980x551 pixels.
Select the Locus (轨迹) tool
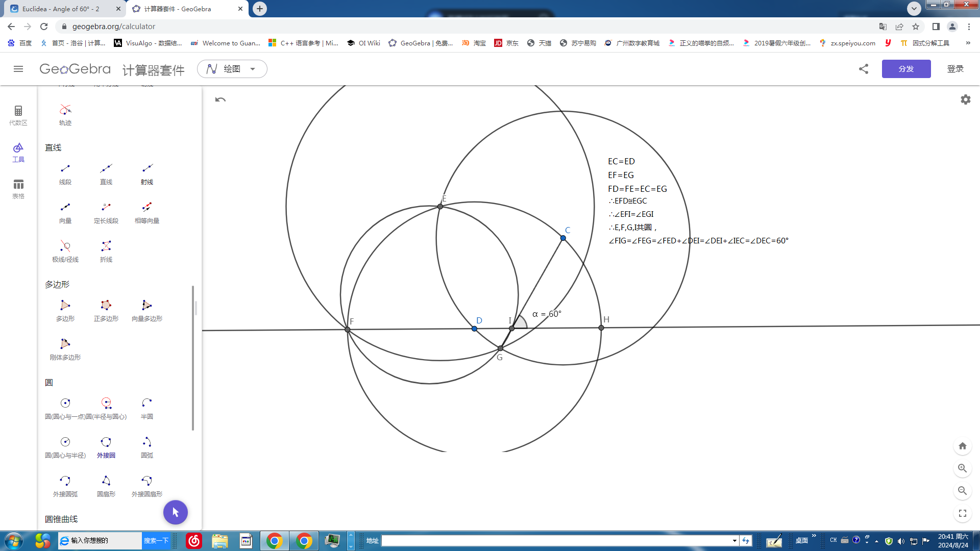coord(65,114)
